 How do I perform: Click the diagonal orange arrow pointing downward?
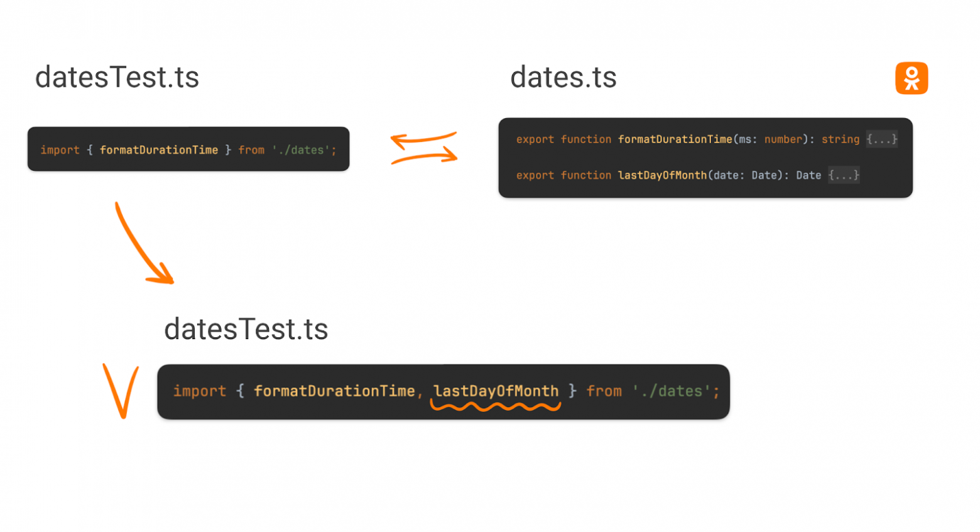[x=143, y=244]
